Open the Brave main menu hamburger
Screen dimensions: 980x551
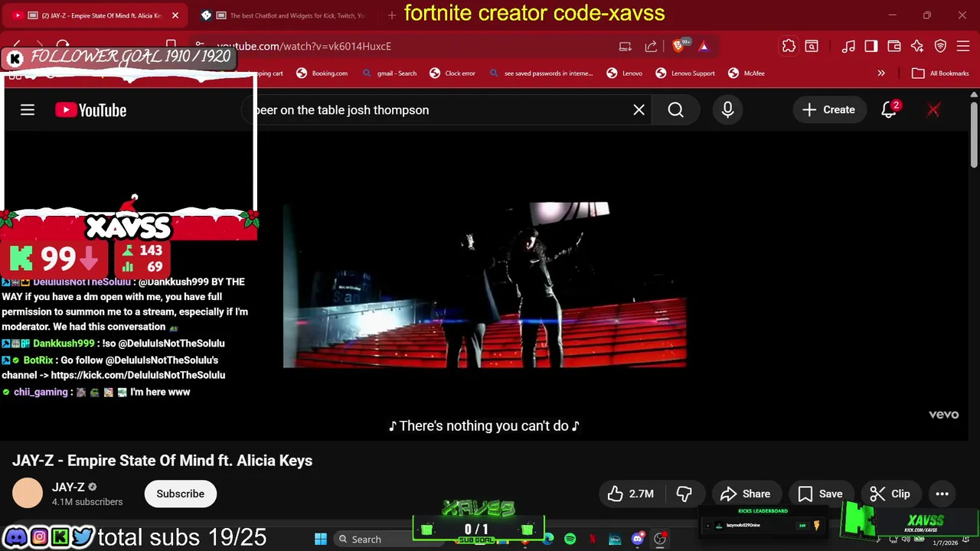(x=963, y=46)
